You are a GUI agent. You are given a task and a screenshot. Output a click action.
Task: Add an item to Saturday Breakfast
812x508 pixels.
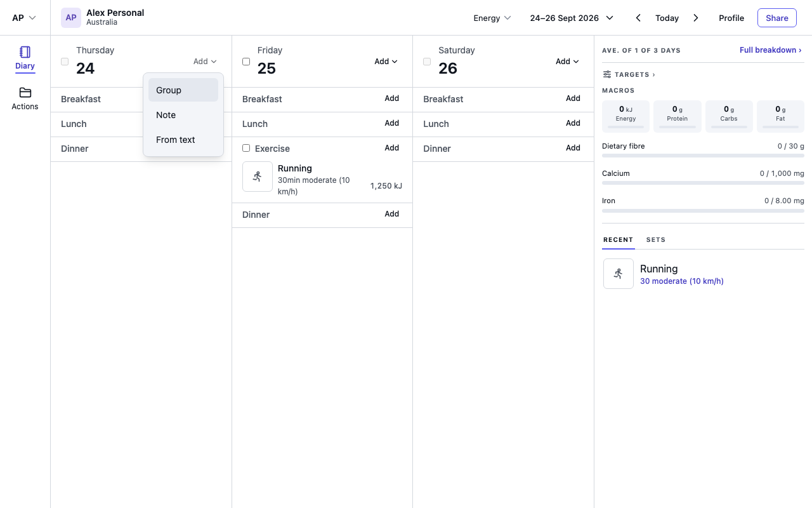coord(573,98)
